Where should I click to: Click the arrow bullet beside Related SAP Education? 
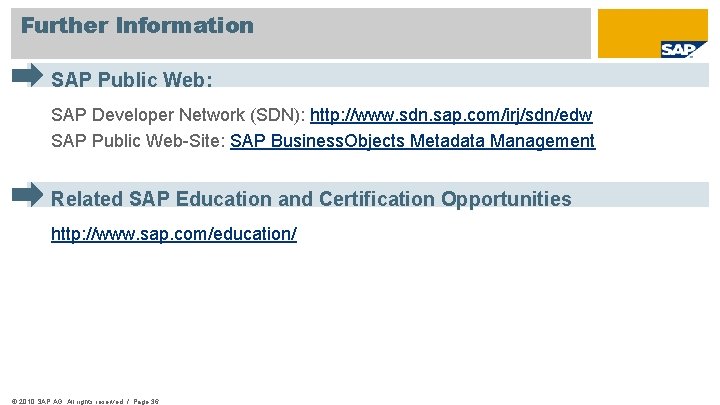27,194
